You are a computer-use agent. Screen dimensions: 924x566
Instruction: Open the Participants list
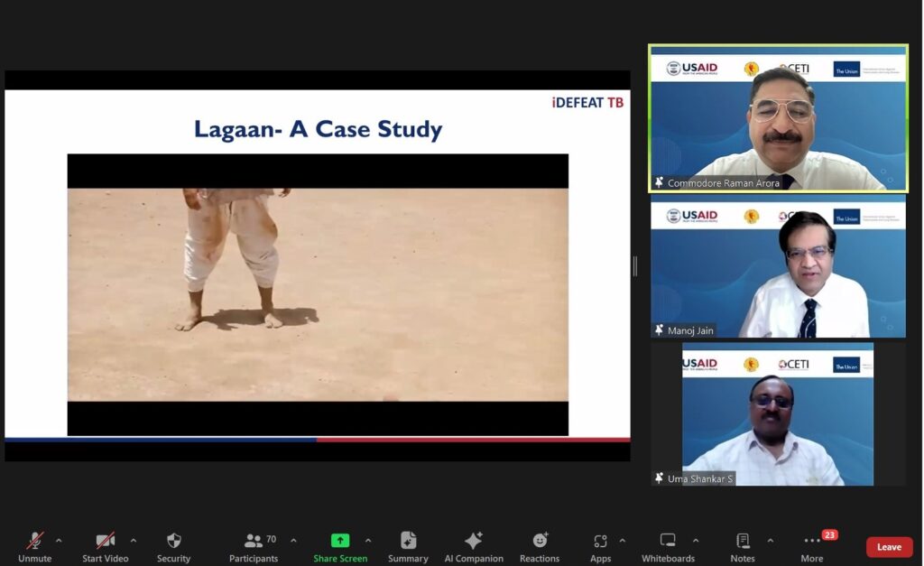click(x=254, y=545)
